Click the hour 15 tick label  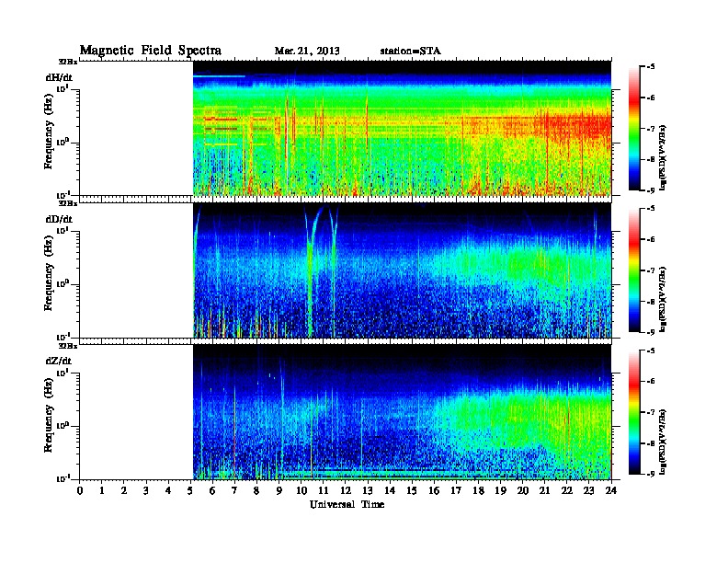coord(412,491)
